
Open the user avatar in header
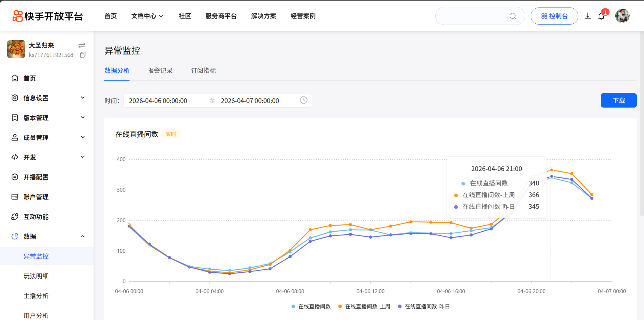tap(622, 16)
